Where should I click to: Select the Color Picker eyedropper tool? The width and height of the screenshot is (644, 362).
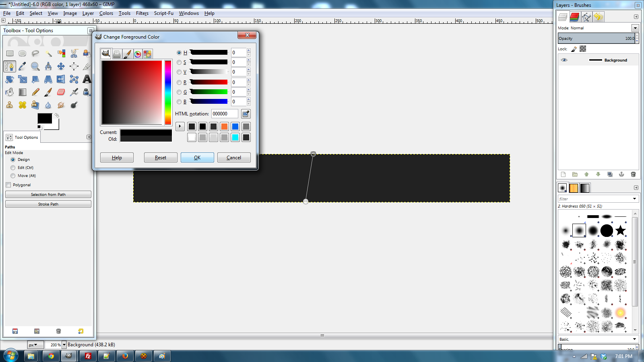[x=23, y=66]
